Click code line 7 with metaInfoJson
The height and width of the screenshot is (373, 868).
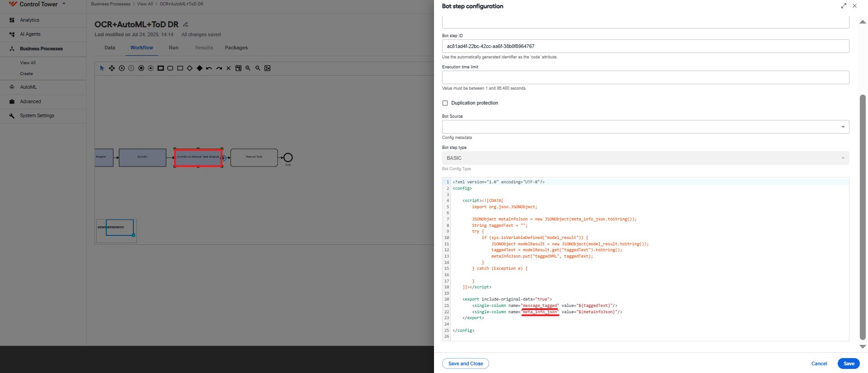pyautogui.click(x=554, y=219)
